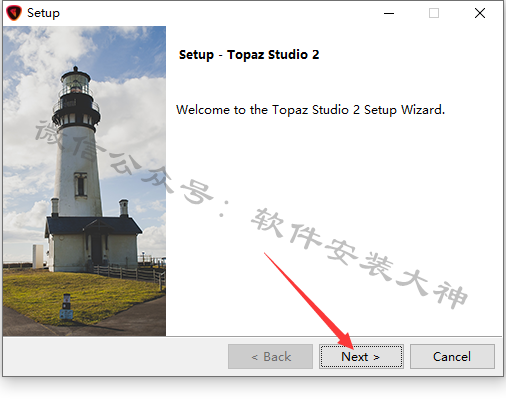This screenshot has width=506, height=400.
Task: Click the Topaz Studio logo icon in title bar
Action: pos(14,13)
